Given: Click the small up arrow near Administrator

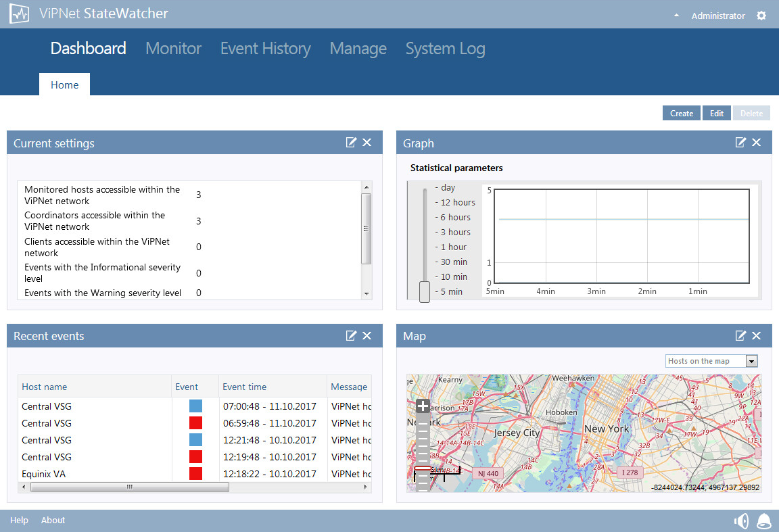Looking at the screenshot, I should pyautogui.click(x=676, y=16).
